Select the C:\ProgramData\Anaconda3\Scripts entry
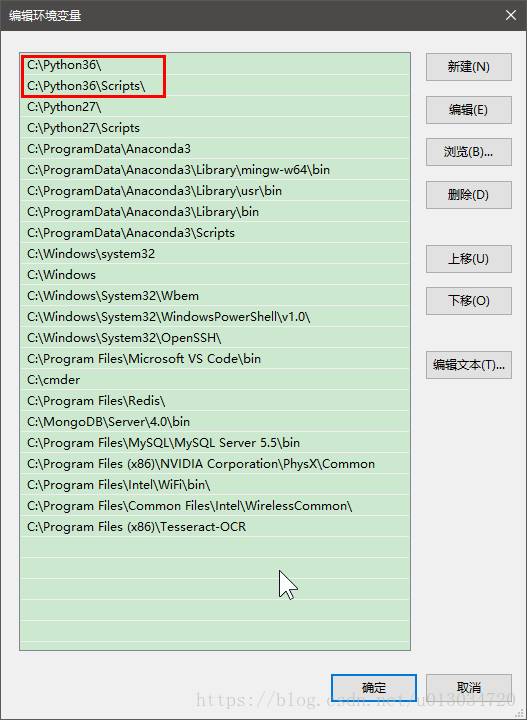The width and height of the screenshot is (527, 720). tap(215, 233)
